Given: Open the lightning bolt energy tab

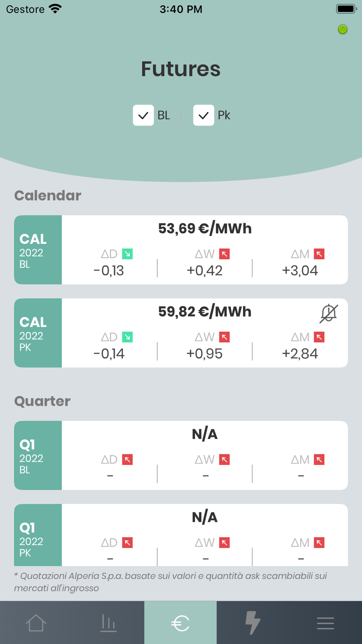Looking at the screenshot, I should pos(253,623).
